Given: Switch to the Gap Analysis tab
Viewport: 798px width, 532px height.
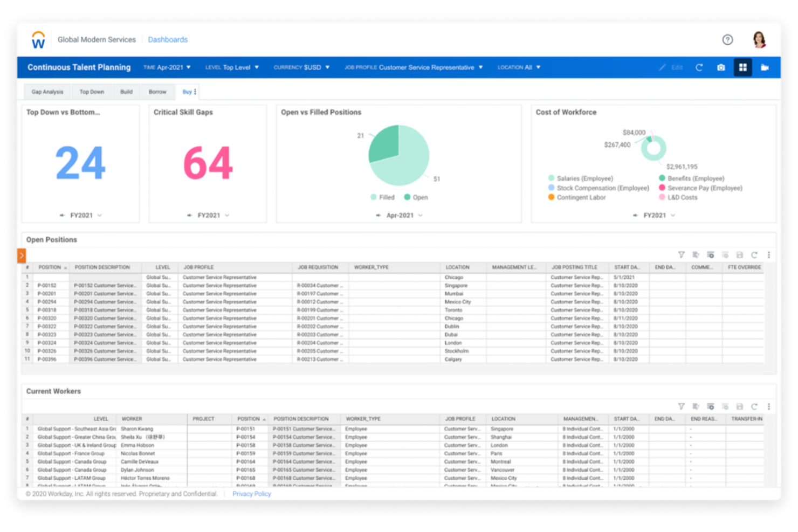Looking at the screenshot, I should point(47,92).
